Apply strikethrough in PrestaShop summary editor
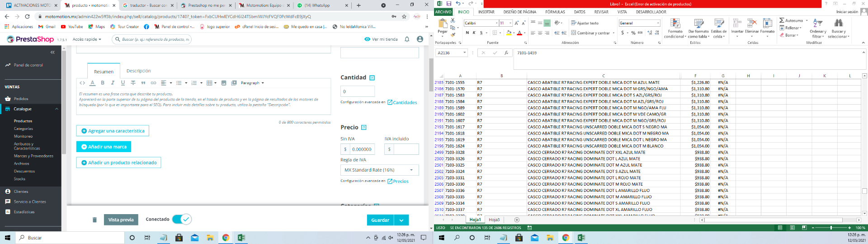The height and width of the screenshot is (244, 868). 133,83
